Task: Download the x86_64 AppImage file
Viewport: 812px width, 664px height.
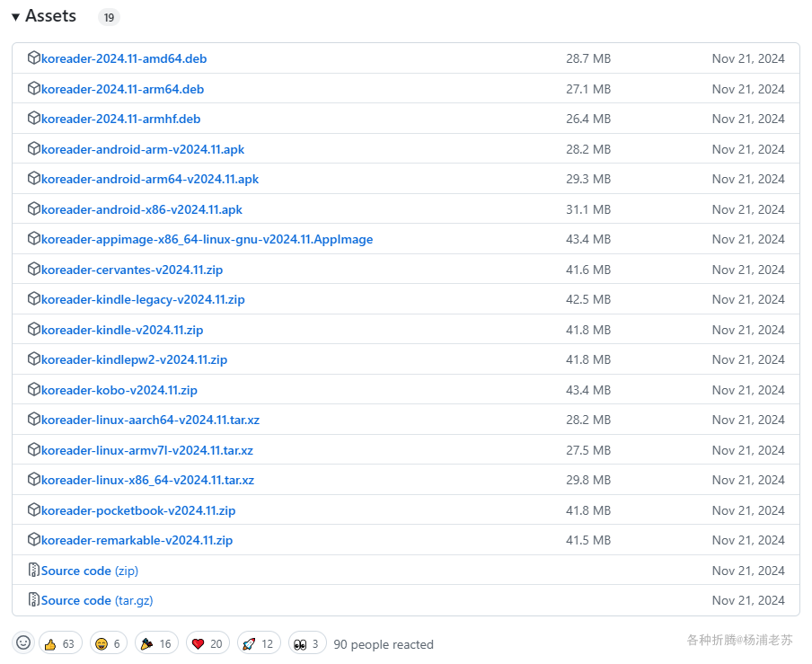Action: pyautogui.click(x=207, y=239)
